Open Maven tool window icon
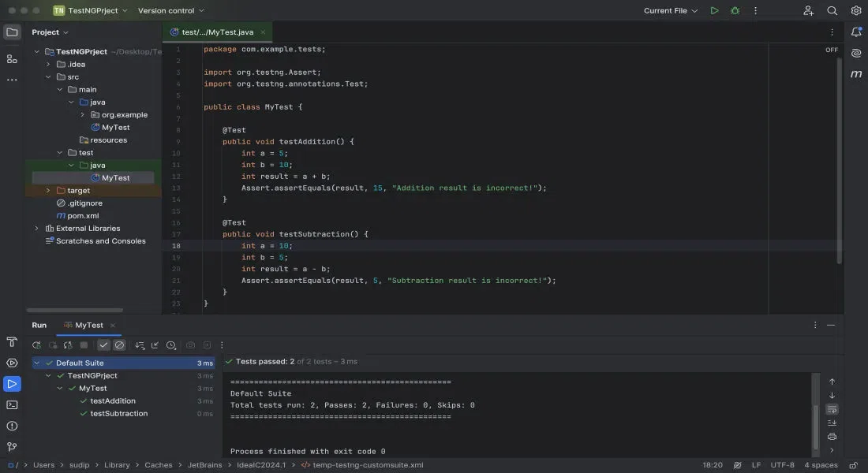The width and height of the screenshot is (868, 473). pyautogui.click(x=856, y=74)
